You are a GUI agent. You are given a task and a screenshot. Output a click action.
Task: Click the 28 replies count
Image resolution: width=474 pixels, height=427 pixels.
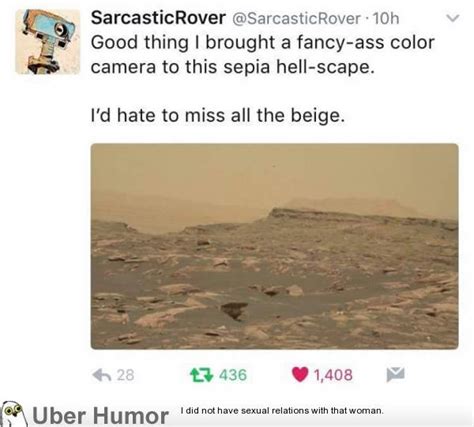coord(125,375)
